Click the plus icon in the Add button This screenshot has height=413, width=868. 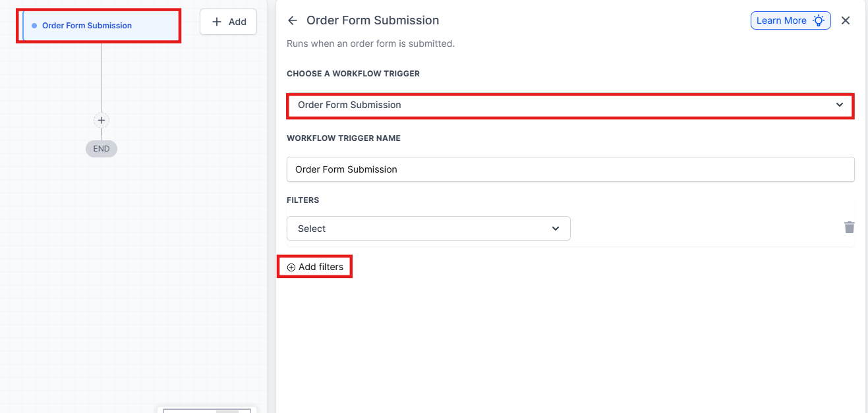coord(217,22)
